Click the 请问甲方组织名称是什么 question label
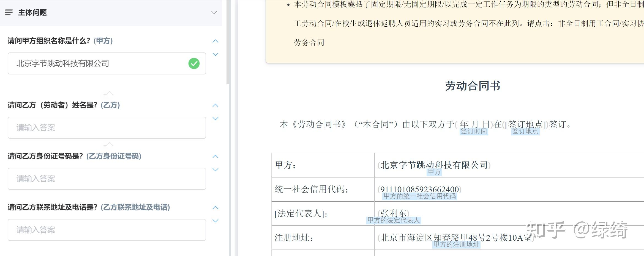 pyautogui.click(x=49, y=41)
